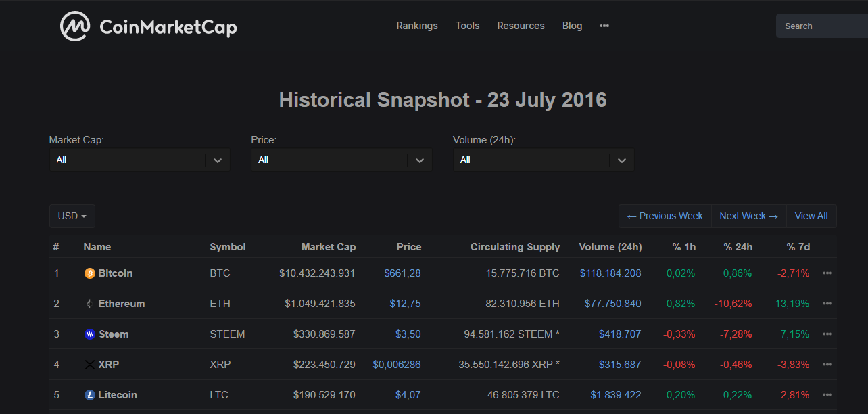The width and height of the screenshot is (868, 414).
Task: Click XRP volume $315.687
Action: pyautogui.click(x=620, y=365)
